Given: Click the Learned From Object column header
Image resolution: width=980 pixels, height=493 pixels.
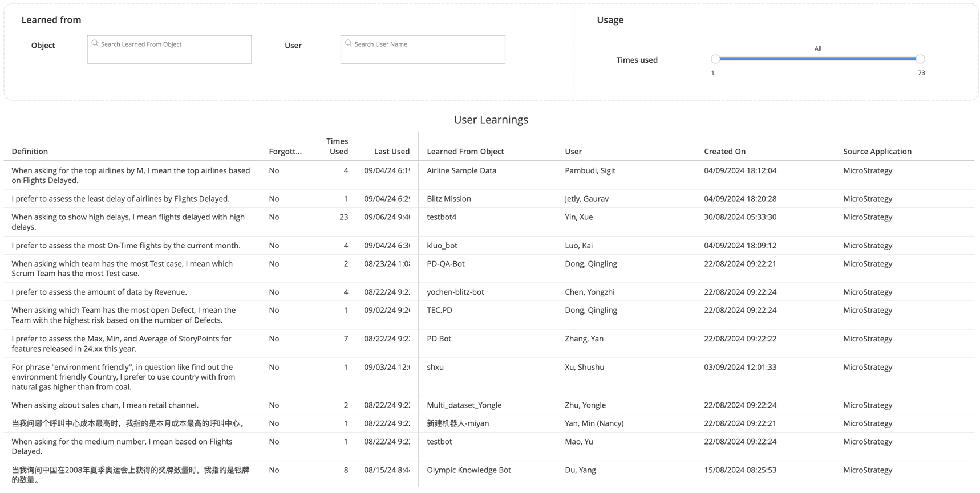Looking at the screenshot, I should click(x=465, y=152).
